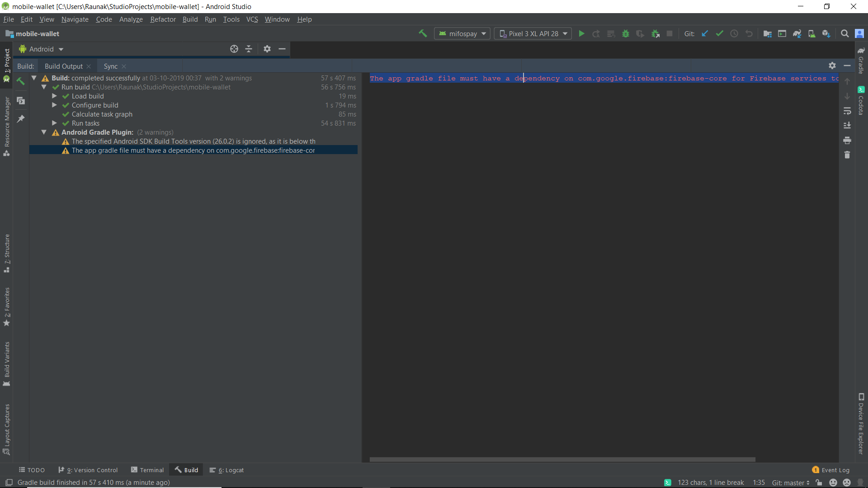Toggle pin tab icon in Build panel
This screenshot has width=868, height=488.
21,119
